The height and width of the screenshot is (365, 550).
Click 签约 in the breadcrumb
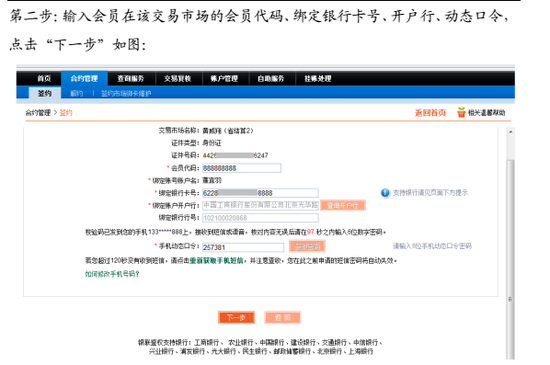[66, 113]
